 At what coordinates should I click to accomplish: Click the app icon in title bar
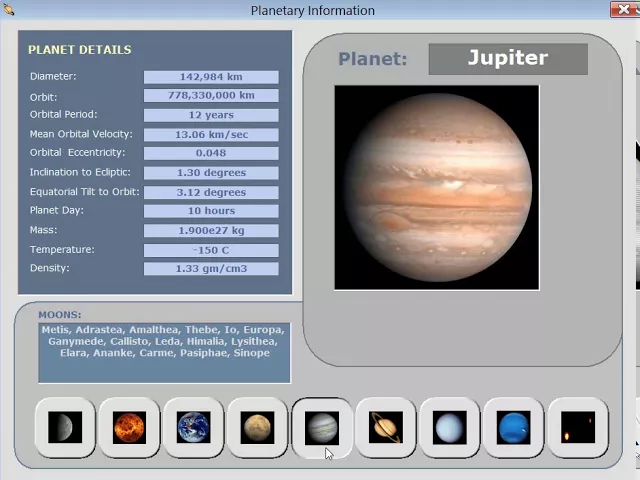8,9
